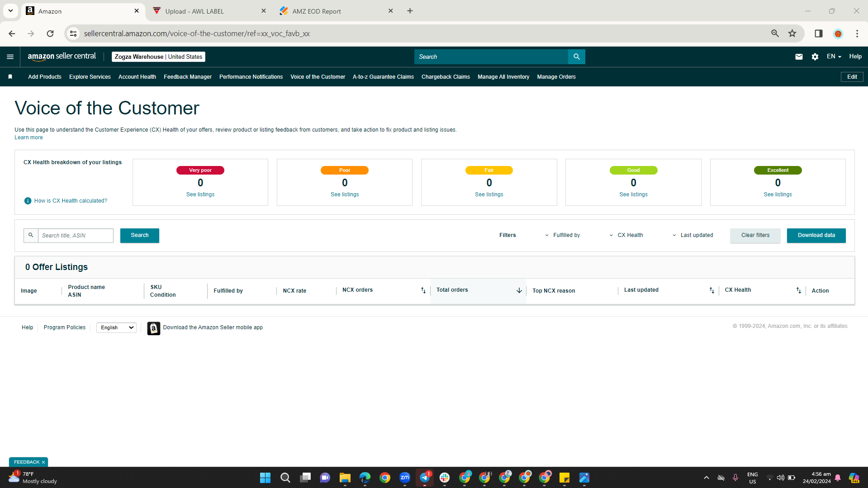Click the magnifier button in top search bar
868x488 pixels.
pos(576,57)
